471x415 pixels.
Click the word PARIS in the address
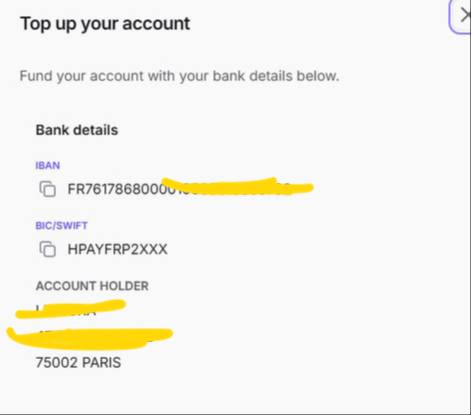click(x=101, y=363)
